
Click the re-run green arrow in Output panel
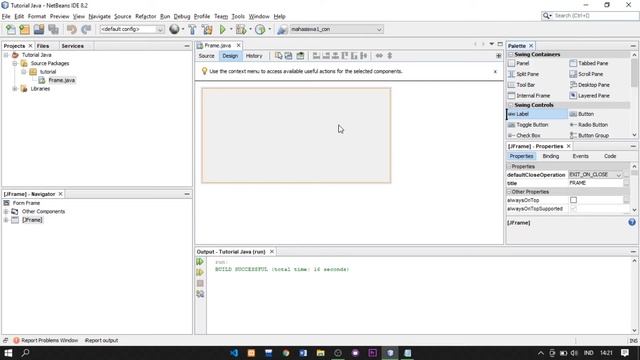[x=200, y=262]
